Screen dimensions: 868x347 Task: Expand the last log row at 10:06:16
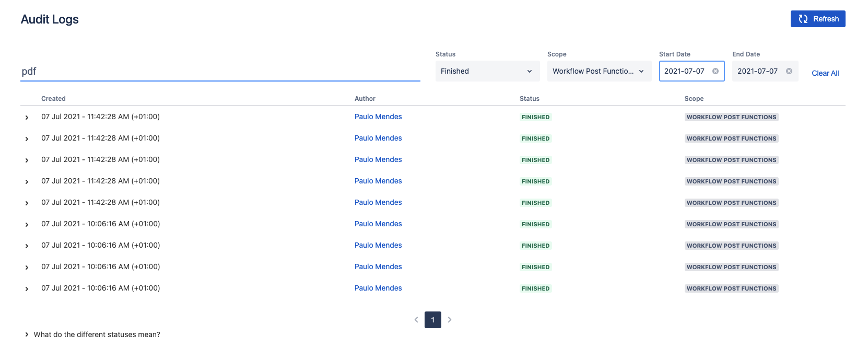tap(27, 289)
